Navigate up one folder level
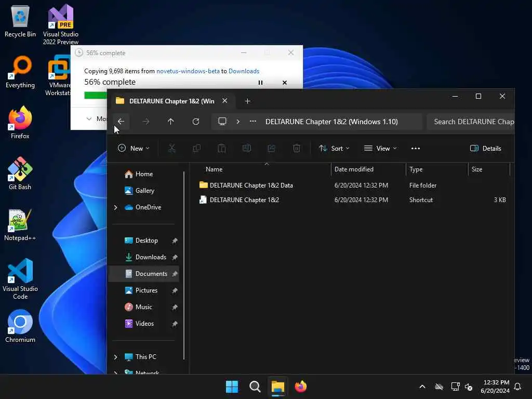 pos(170,122)
